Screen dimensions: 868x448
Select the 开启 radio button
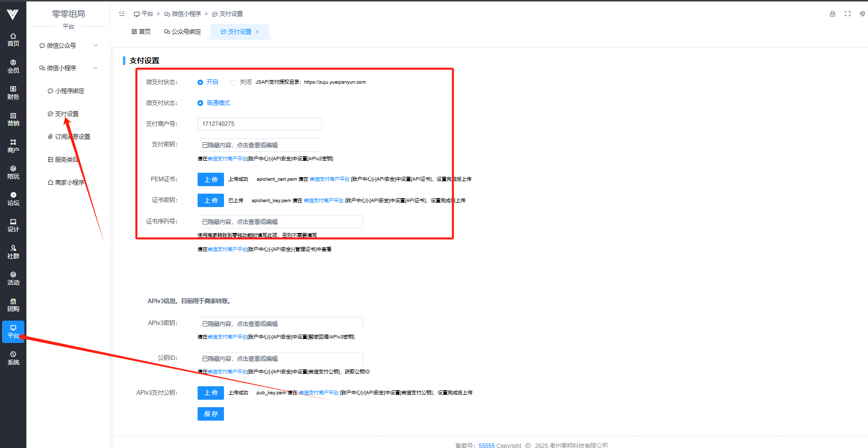click(200, 82)
